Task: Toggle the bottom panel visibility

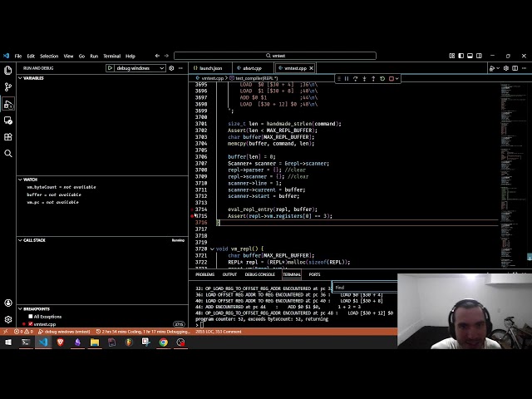Action: pos(470,56)
